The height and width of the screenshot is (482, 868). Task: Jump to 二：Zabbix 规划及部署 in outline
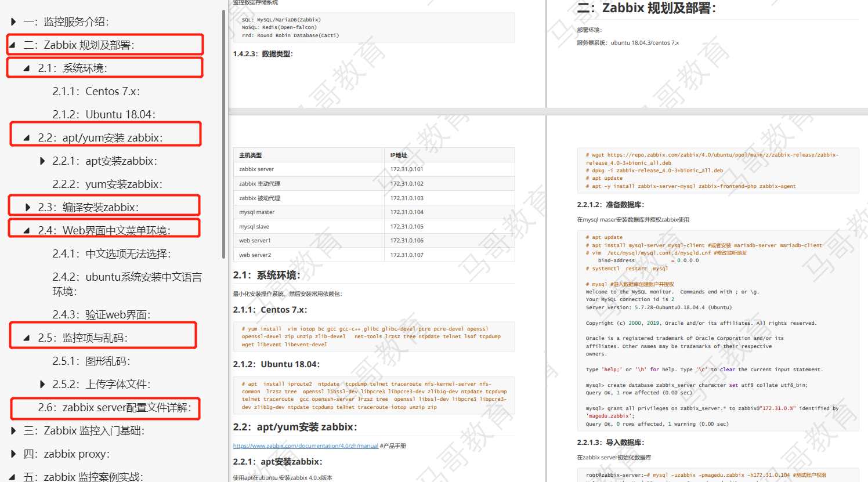[x=79, y=45]
